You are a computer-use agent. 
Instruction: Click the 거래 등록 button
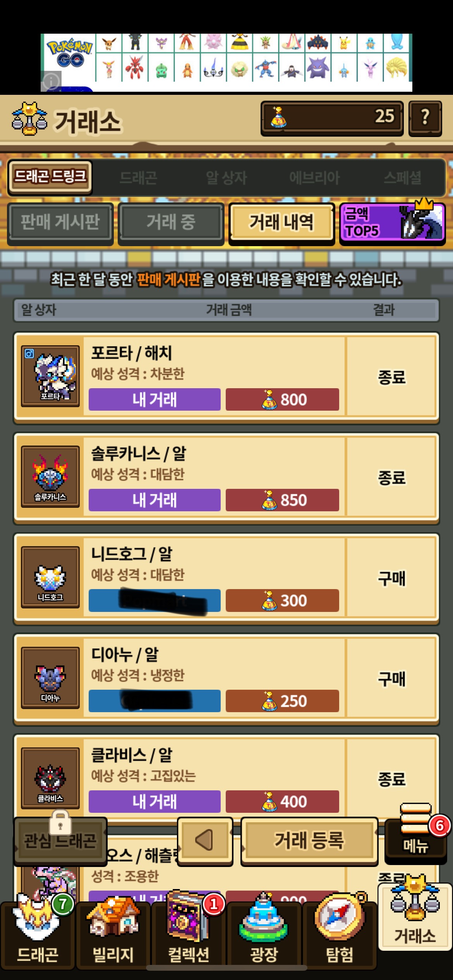pyautogui.click(x=309, y=840)
